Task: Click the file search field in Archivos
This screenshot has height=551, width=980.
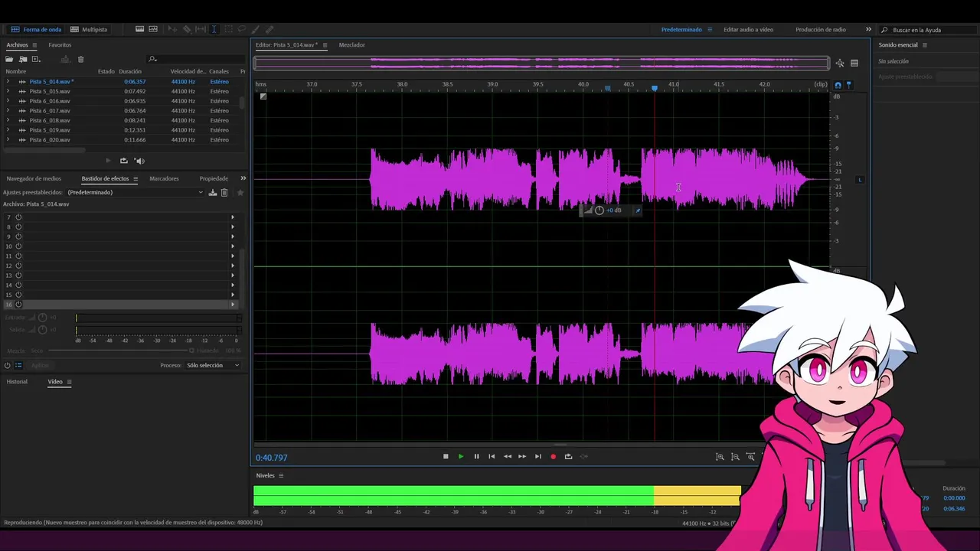Action: tap(195, 59)
